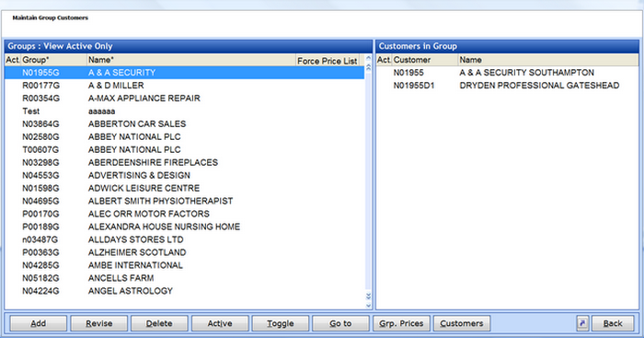Click the Delete button

click(x=159, y=323)
